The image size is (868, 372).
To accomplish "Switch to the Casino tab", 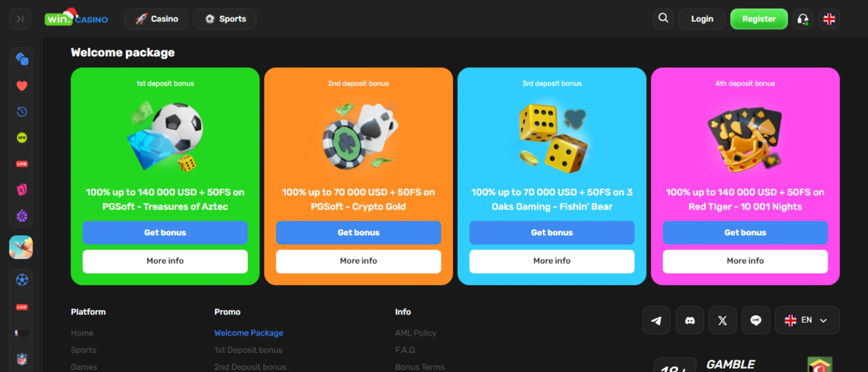I will (156, 19).
